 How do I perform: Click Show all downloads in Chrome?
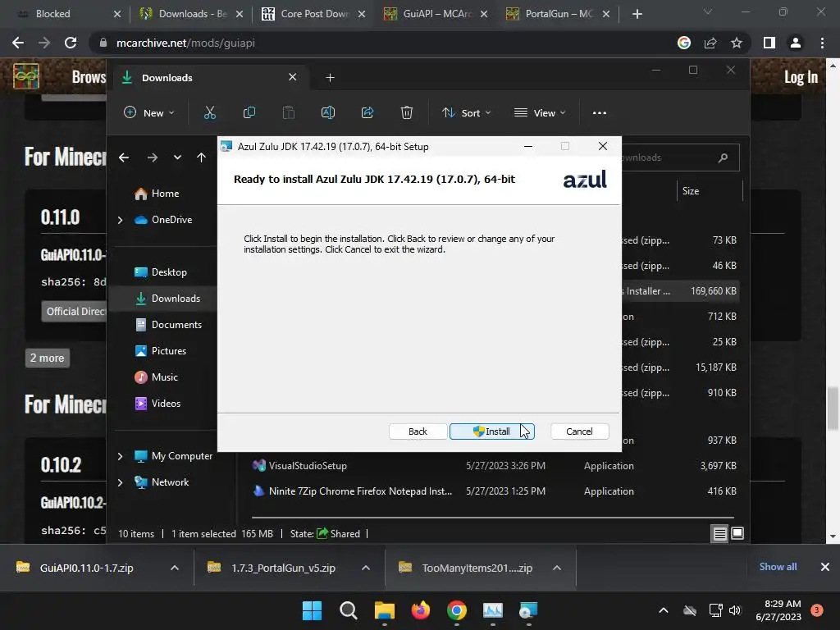[x=778, y=567]
